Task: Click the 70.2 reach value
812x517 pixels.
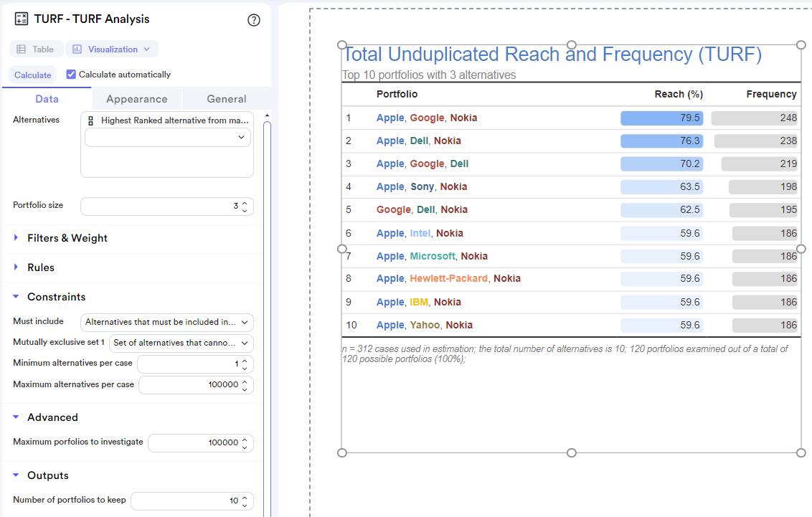Action: tap(690, 164)
